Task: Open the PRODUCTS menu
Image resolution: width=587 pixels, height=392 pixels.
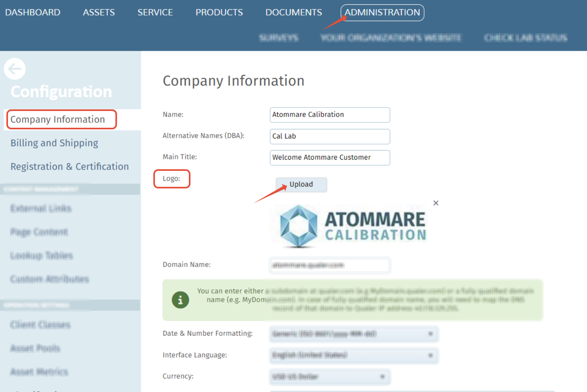Action: pyautogui.click(x=219, y=12)
